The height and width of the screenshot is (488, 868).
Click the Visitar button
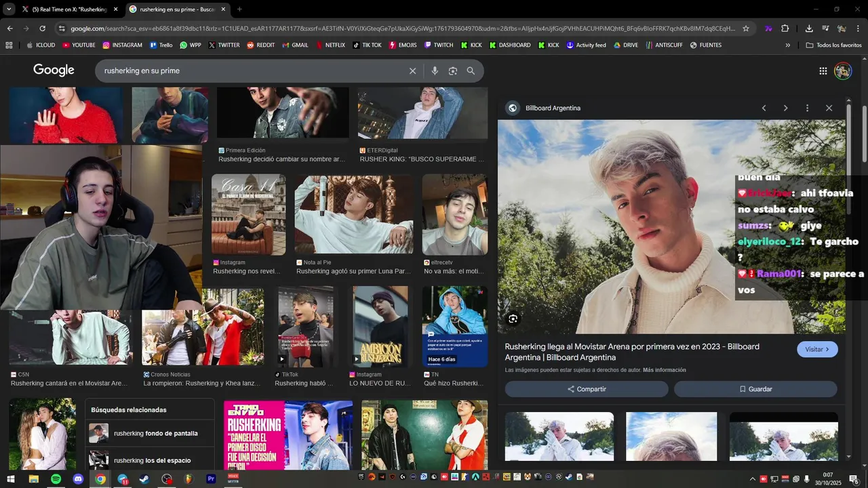(817, 349)
